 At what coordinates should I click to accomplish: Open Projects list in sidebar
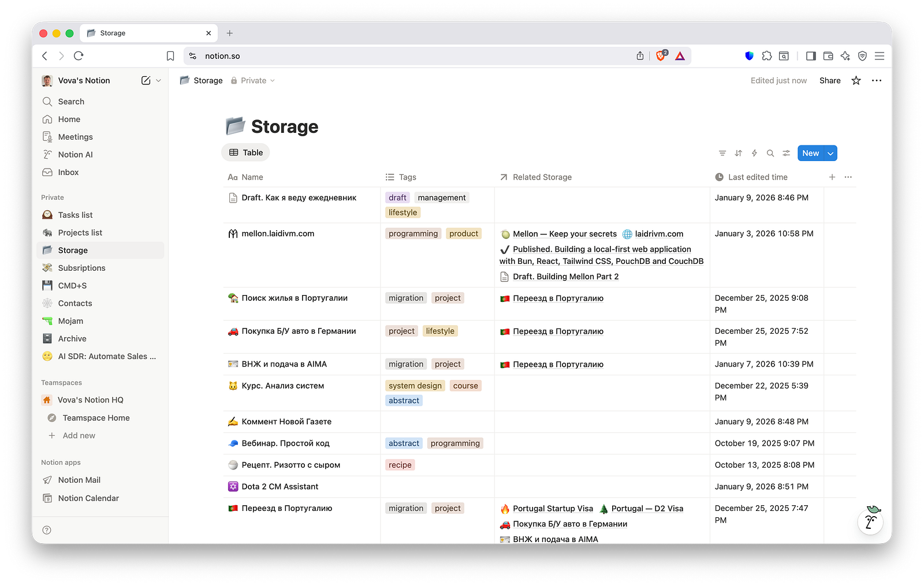coord(80,233)
